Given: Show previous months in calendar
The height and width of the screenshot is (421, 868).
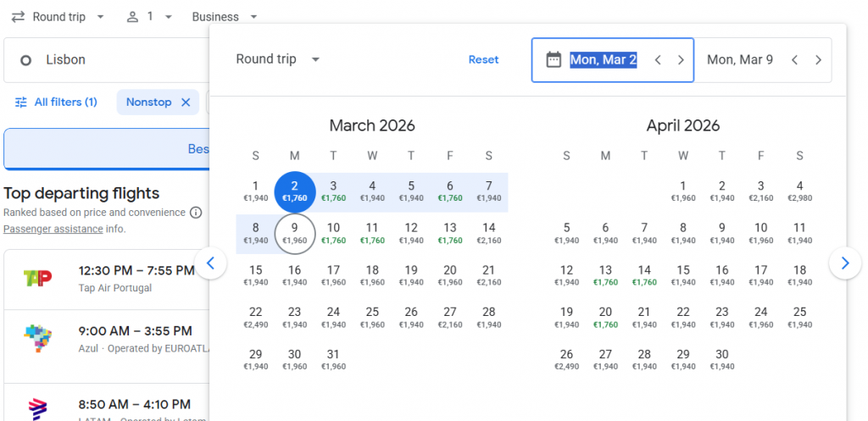Looking at the screenshot, I should [x=210, y=263].
